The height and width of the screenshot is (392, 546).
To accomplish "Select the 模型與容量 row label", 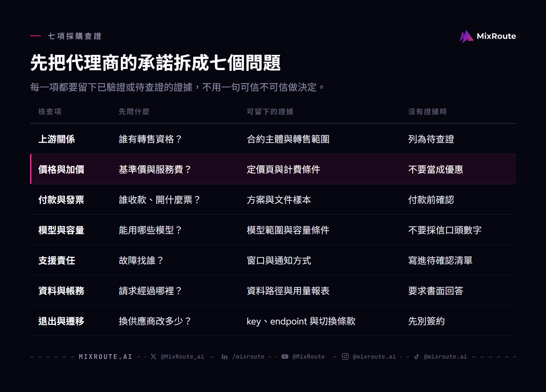I will pos(61,230).
